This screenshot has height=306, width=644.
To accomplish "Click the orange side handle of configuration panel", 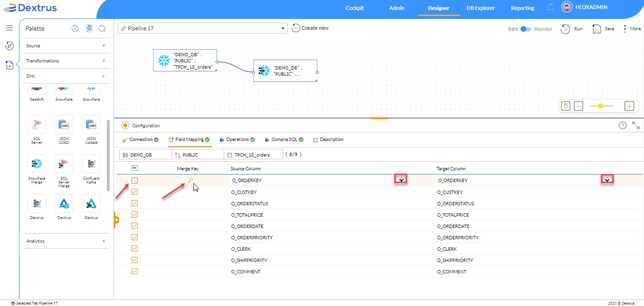I will point(116,220).
